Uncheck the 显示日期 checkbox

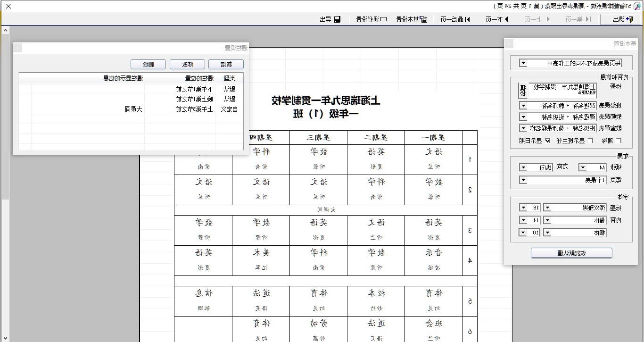(547, 141)
